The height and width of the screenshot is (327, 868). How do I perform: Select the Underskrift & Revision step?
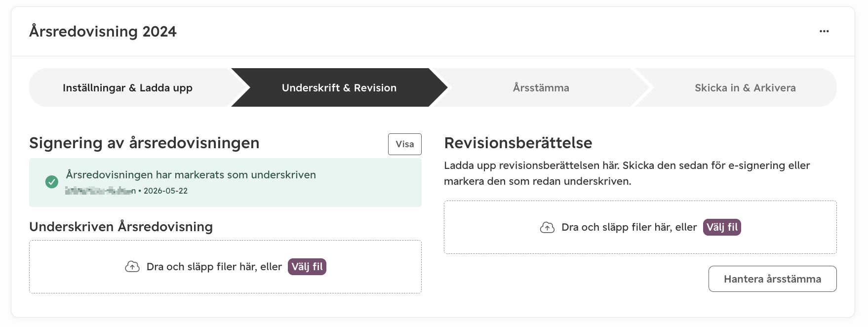coord(339,87)
